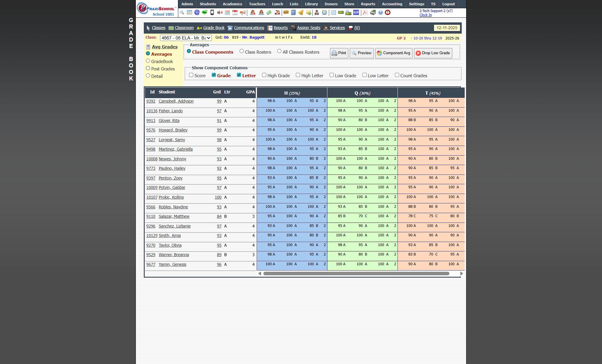This screenshot has height=364, width=602.
Task: Open the Class selection dropdown
Action: click(x=186, y=38)
